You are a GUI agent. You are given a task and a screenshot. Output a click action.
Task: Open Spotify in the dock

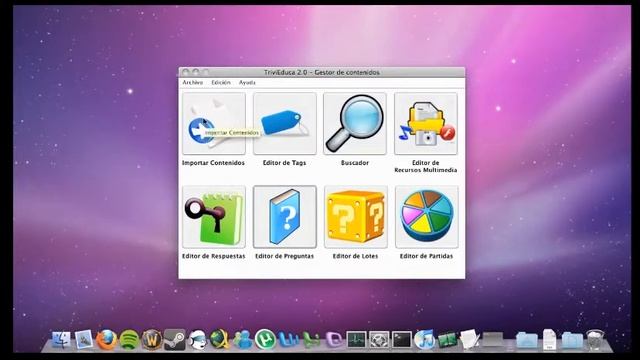click(x=129, y=340)
